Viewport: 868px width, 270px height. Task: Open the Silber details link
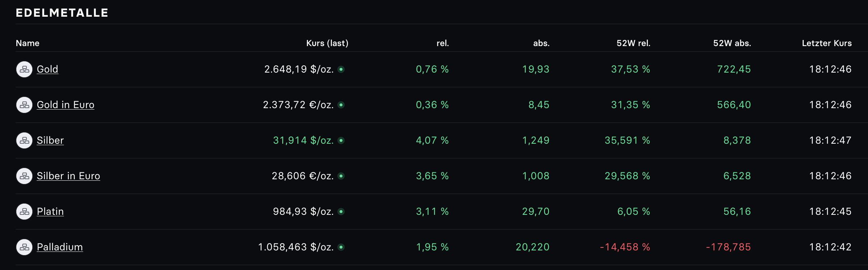(x=50, y=140)
